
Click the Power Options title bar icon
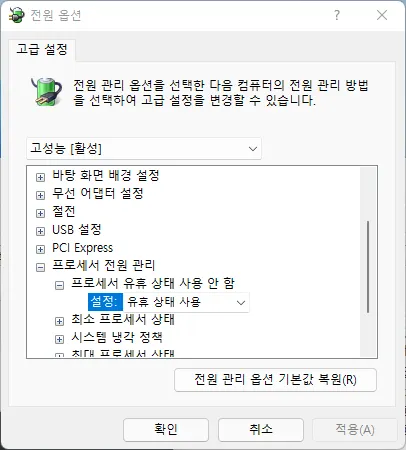click(x=17, y=15)
